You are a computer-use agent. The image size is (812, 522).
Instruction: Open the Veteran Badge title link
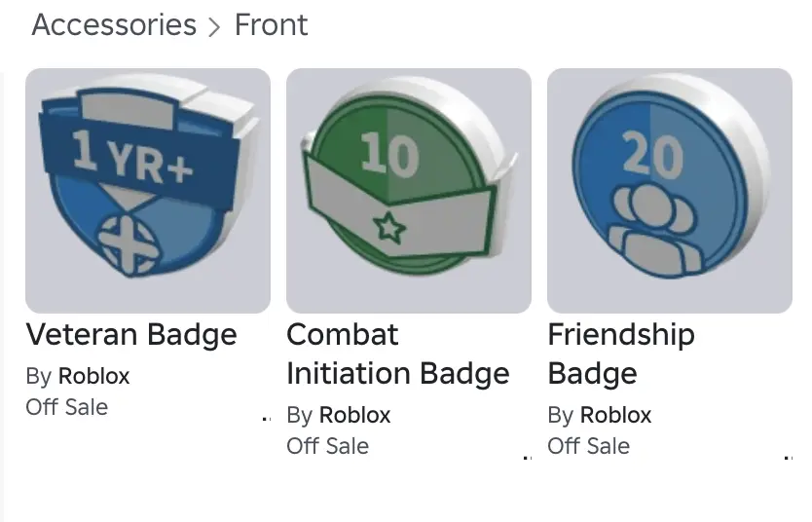[x=131, y=335]
